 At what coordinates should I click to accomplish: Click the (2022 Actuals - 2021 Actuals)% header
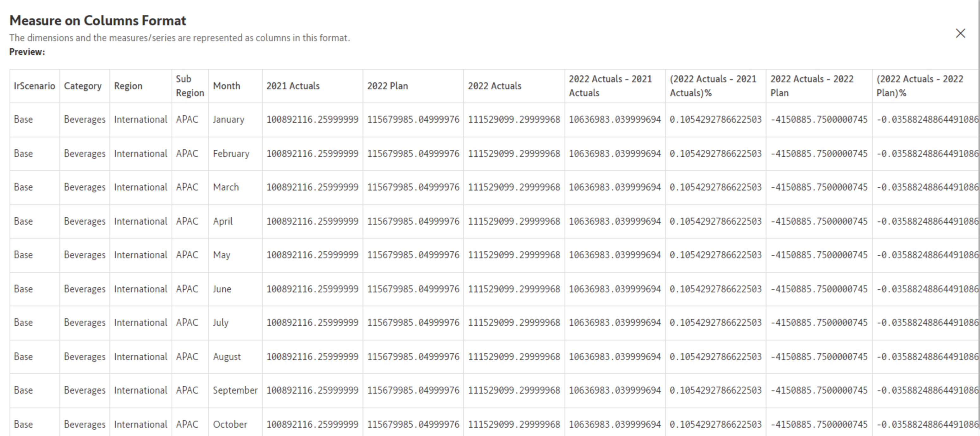[x=713, y=86]
